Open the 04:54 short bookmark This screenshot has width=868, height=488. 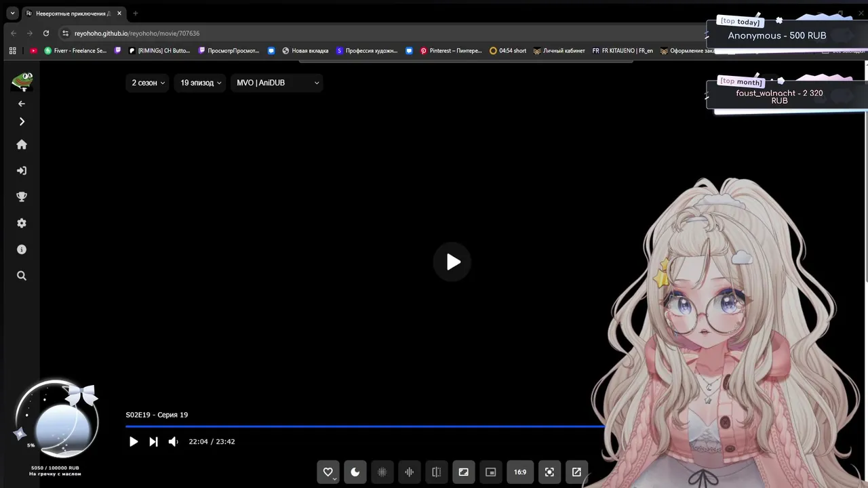[x=508, y=51]
